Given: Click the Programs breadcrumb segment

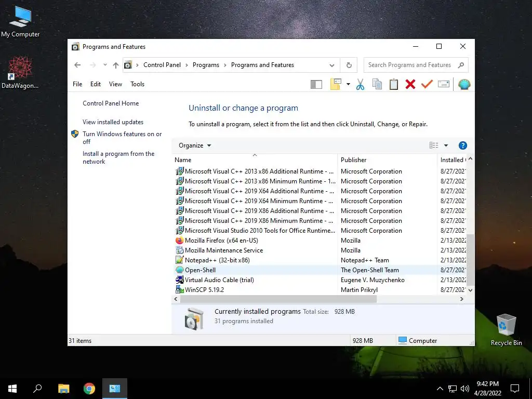Looking at the screenshot, I should coord(206,65).
